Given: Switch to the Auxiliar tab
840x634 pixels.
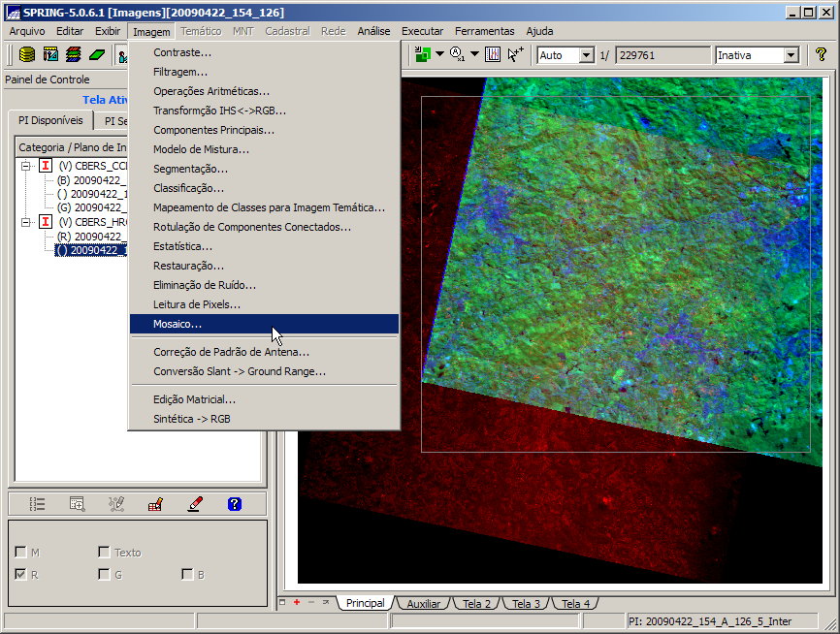Looking at the screenshot, I should point(423,604).
